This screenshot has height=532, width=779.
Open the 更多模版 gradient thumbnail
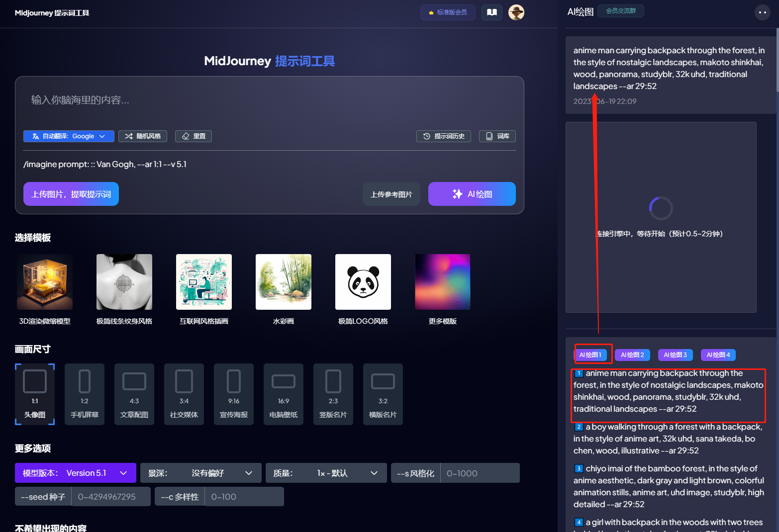[443, 282]
